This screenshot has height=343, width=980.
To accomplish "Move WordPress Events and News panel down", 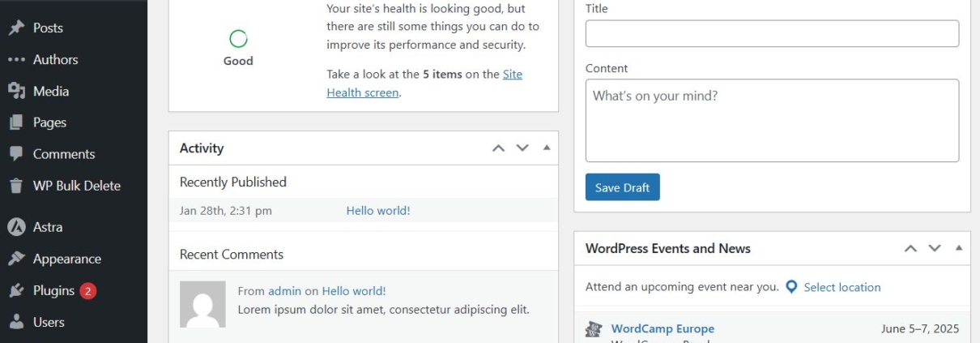I will (x=935, y=248).
